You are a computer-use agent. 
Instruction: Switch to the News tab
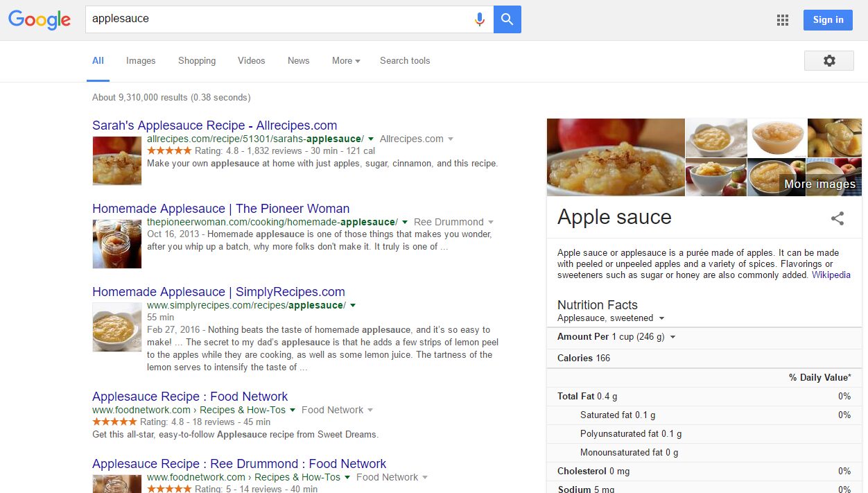coord(299,61)
